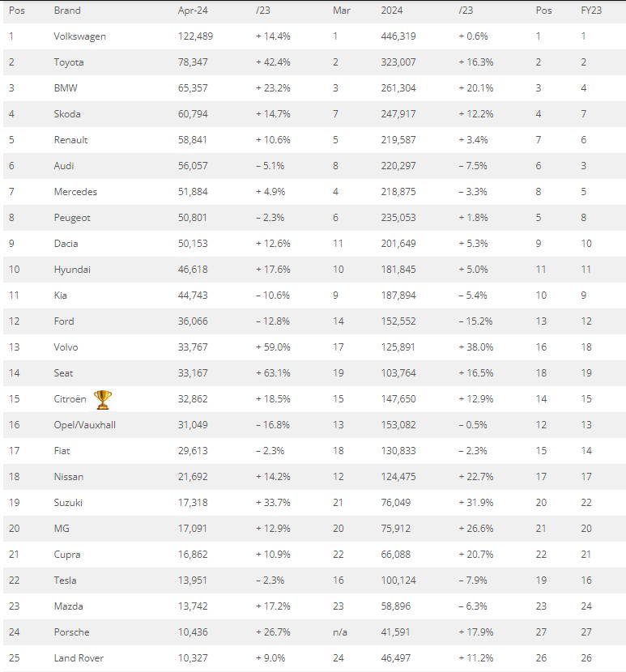
Task: Click the Tesla brand cell
Action: click(66, 581)
